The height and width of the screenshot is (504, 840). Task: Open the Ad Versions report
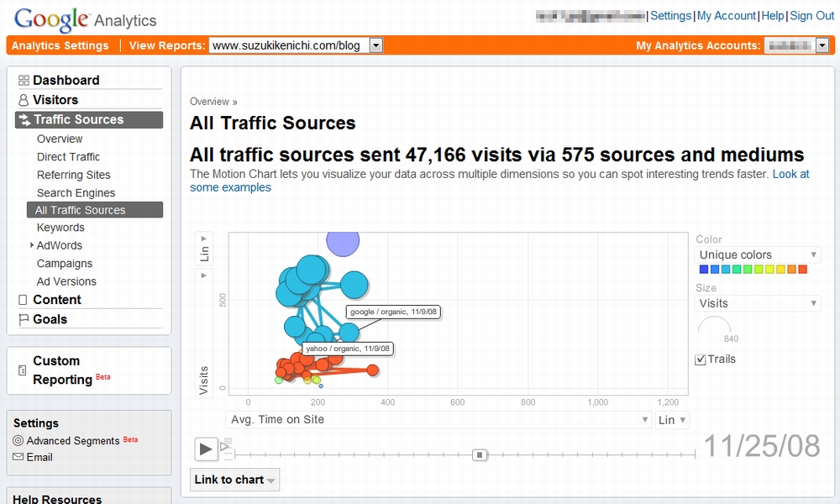click(66, 281)
